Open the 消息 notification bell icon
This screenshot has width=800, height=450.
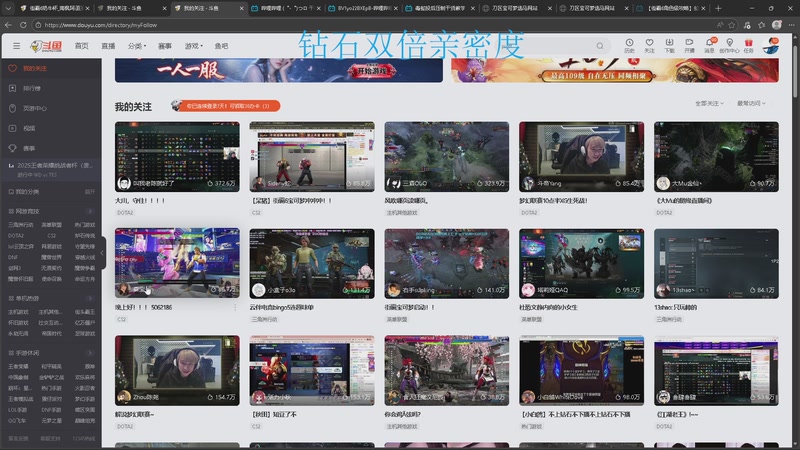click(709, 45)
